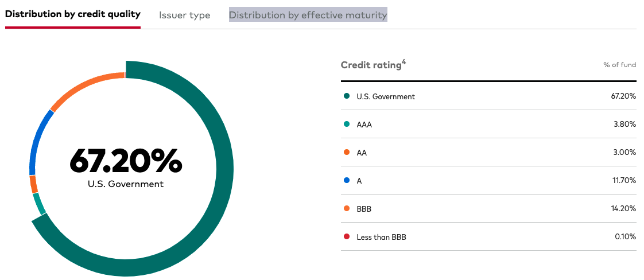Click the U.S. Government legend dot
The image size is (644, 280).
(347, 96)
